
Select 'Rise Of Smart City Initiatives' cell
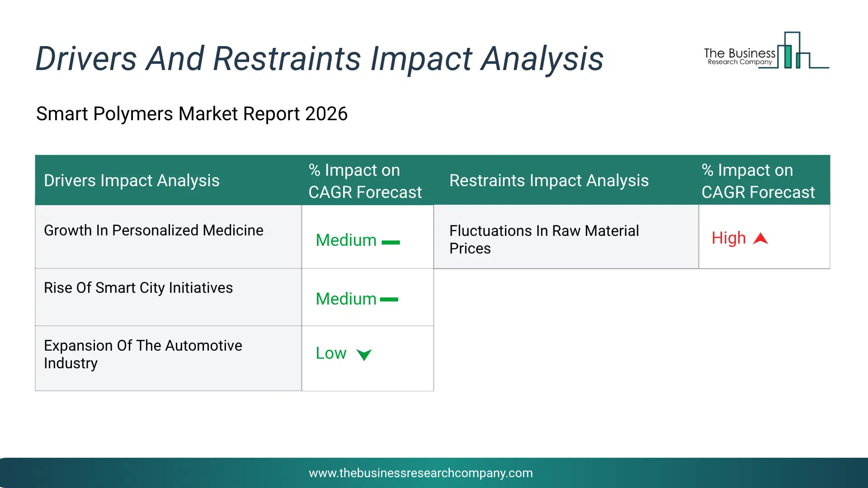click(168, 297)
